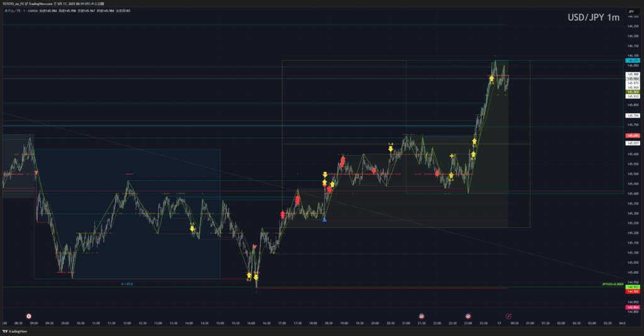Click the 145.657 price label on axis
This screenshot has height=336, width=644.
tap(633, 143)
